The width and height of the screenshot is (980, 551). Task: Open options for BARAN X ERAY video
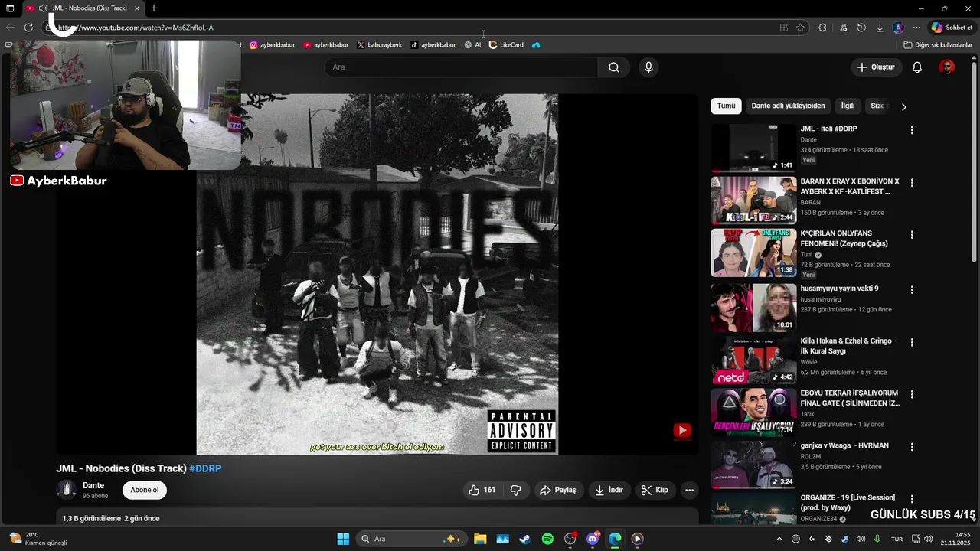912,183
